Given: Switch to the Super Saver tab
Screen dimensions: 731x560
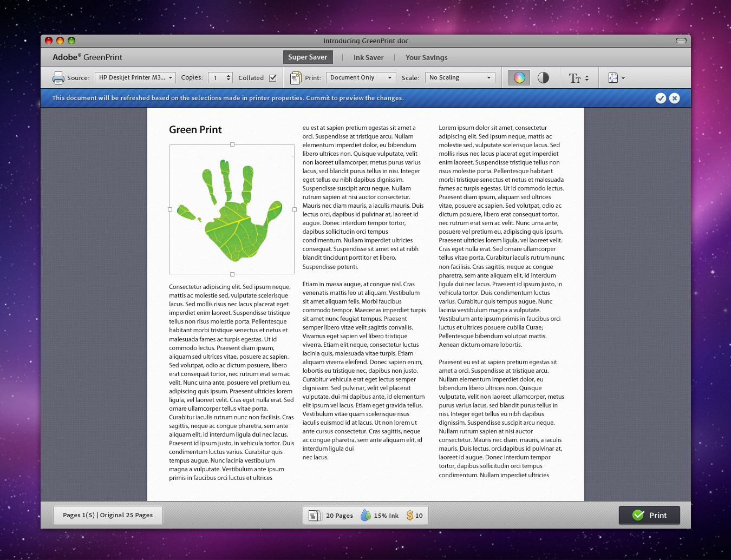Looking at the screenshot, I should click(x=308, y=57).
